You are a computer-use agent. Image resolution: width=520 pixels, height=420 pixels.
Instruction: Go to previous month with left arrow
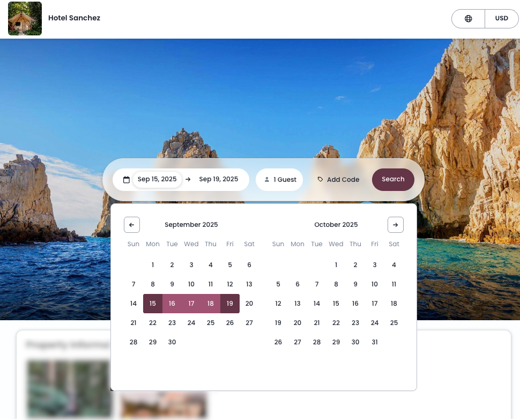point(132,225)
